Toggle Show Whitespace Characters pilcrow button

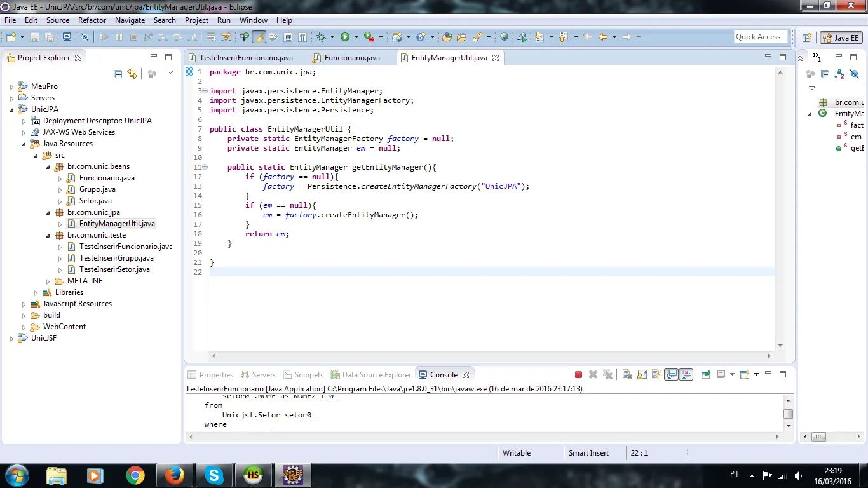point(302,37)
